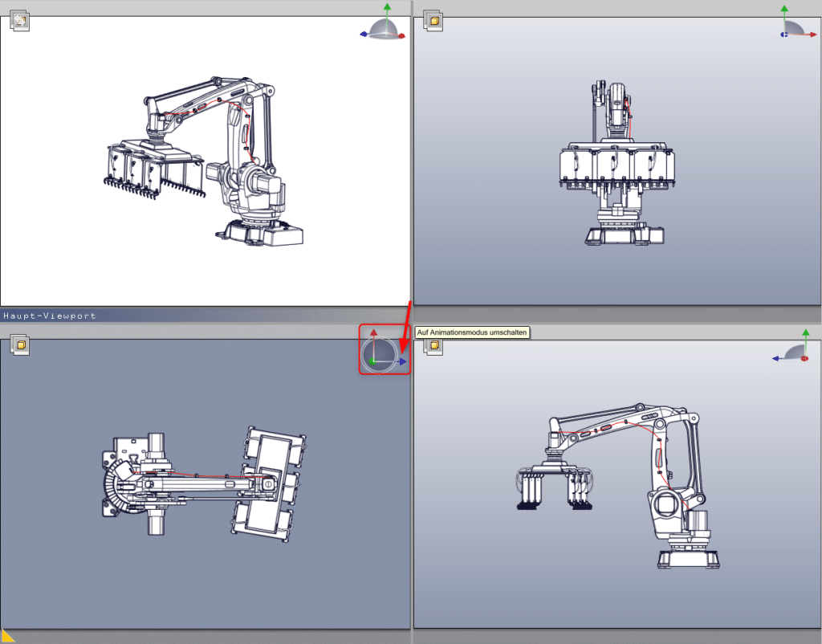822x644 pixels.
Task: Click the orientation sphere in the front viewport
Action: [791, 28]
